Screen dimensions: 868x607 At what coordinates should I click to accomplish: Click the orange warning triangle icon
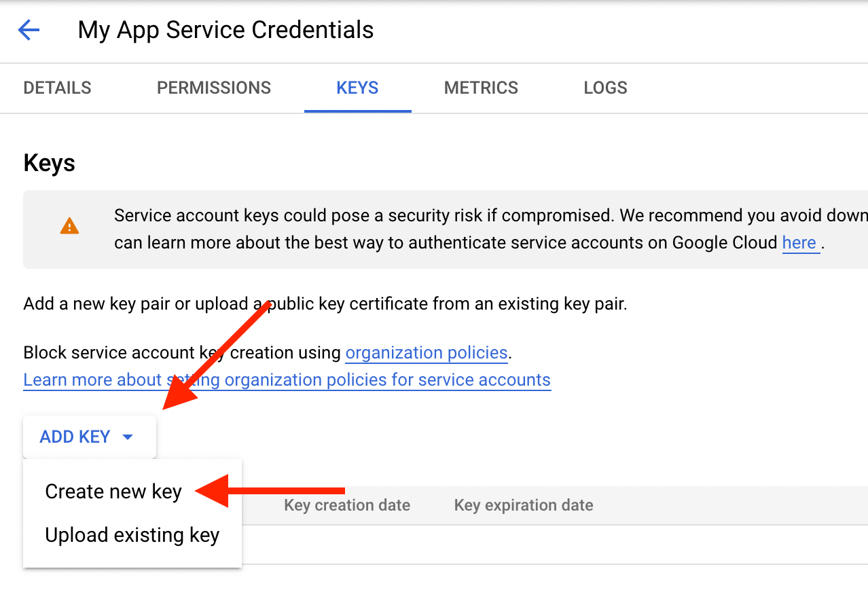click(69, 226)
